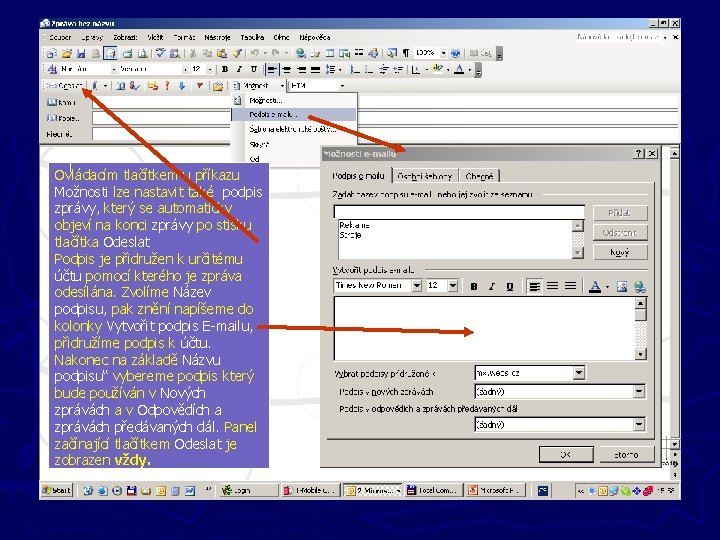
Task: Click the Italic icon in the signature editor
Action: tap(492, 287)
